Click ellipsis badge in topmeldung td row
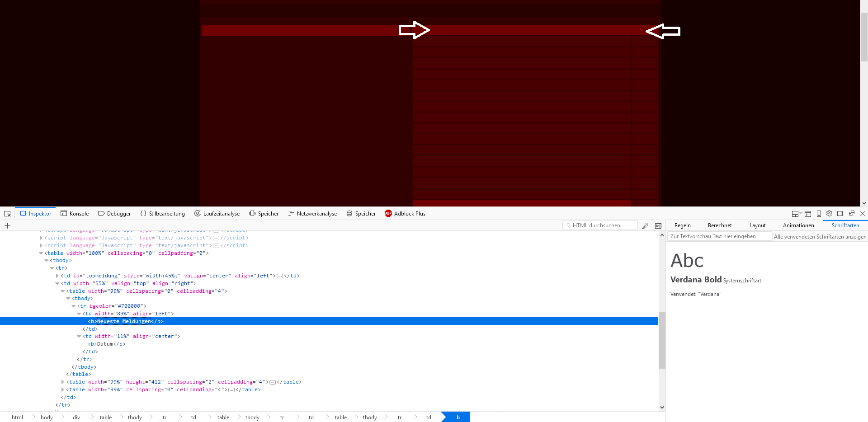The width and height of the screenshot is (868, 422). [280, 276]
